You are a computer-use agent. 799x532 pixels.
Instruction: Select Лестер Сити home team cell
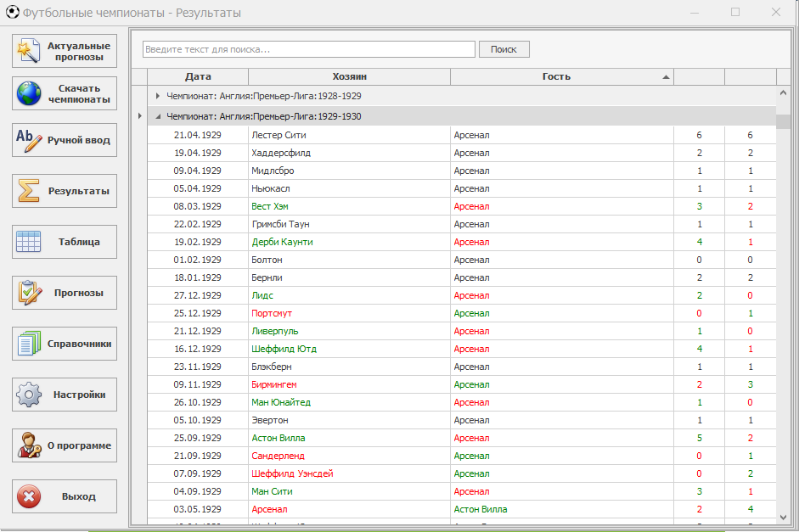[350, 135]
